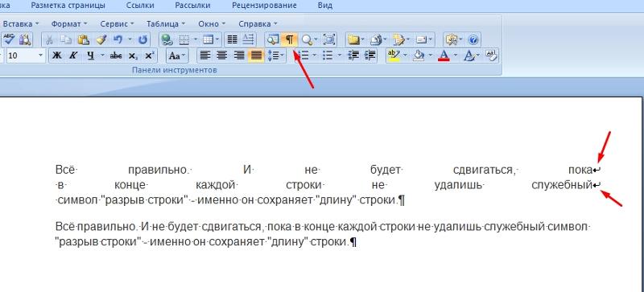The height and width of the screenshot is (292, 644).
Task: Place cursor after the word служебный
Action: pos(592,185)
